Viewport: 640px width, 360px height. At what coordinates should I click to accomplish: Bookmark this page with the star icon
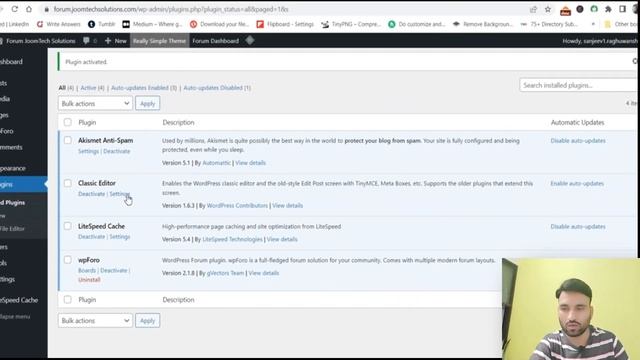point(548,9)
